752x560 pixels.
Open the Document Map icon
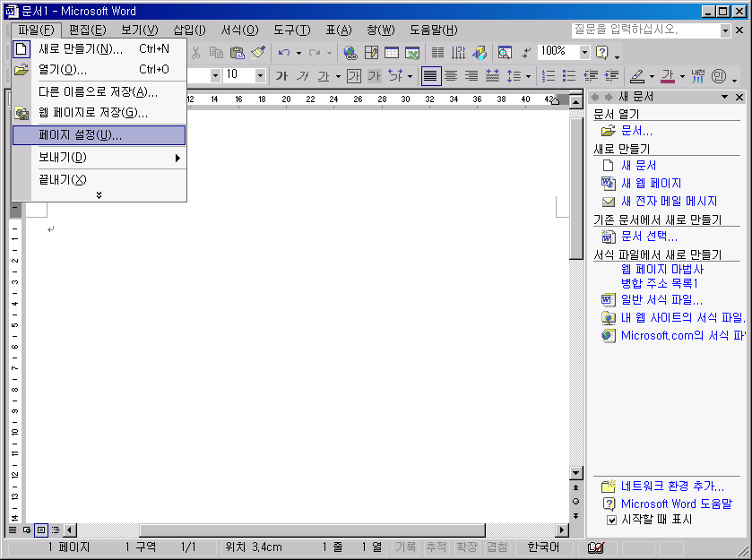pos(505,52)
